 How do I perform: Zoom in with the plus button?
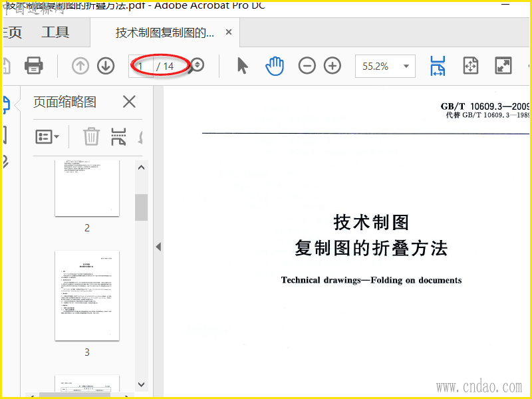332,66
